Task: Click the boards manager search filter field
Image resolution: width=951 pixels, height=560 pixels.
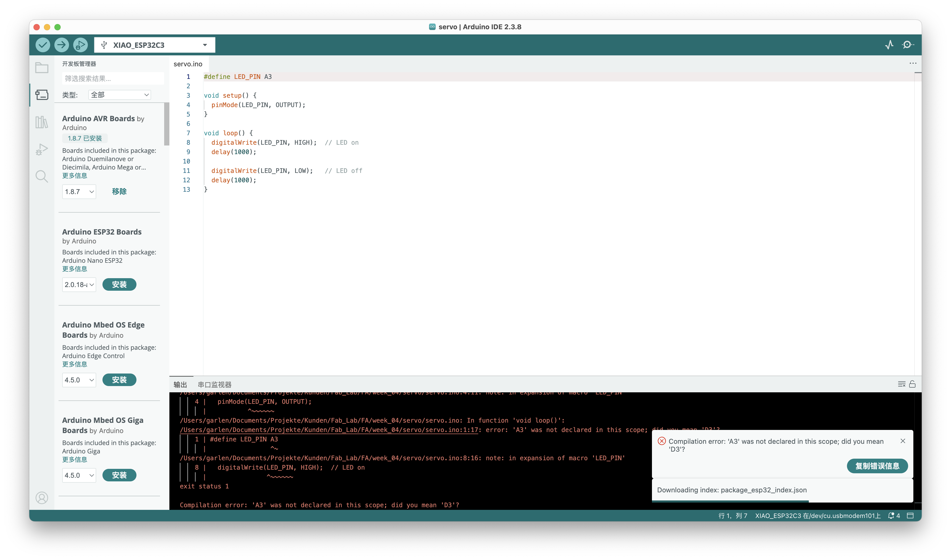Action: tap(113, 79)
